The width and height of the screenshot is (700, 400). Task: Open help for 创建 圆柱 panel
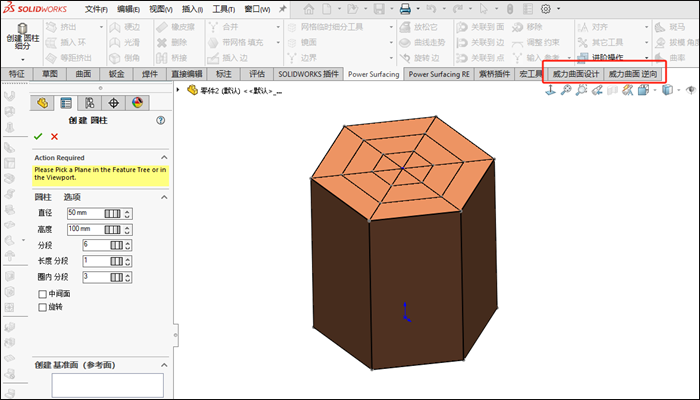point(161,120)
